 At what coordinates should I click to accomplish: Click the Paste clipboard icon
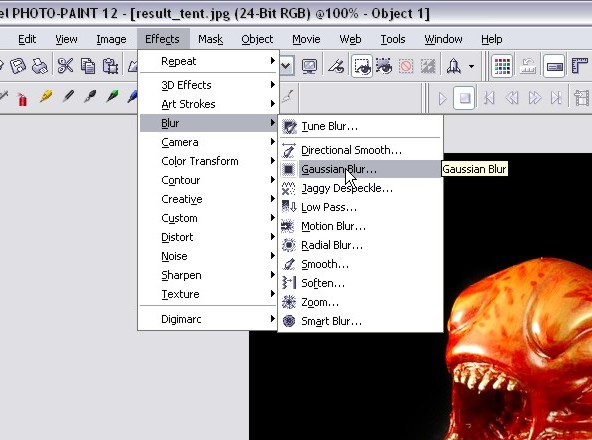pyautogui.click(x=111, y=66)
